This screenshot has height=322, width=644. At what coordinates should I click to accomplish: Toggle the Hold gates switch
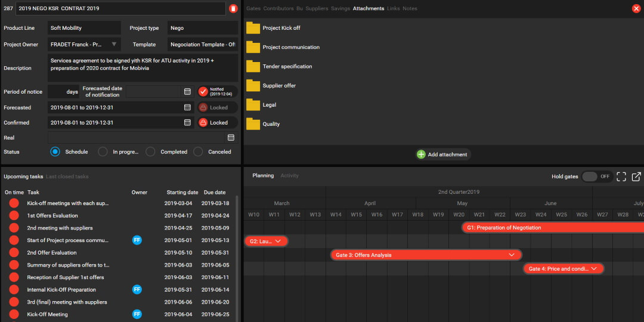click(597, 177)
